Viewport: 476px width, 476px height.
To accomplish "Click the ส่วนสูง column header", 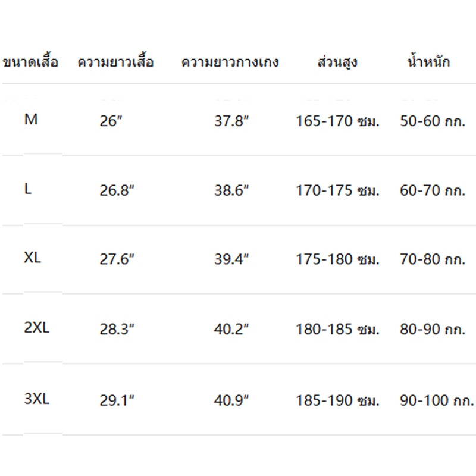I will (x=337, y=62).
